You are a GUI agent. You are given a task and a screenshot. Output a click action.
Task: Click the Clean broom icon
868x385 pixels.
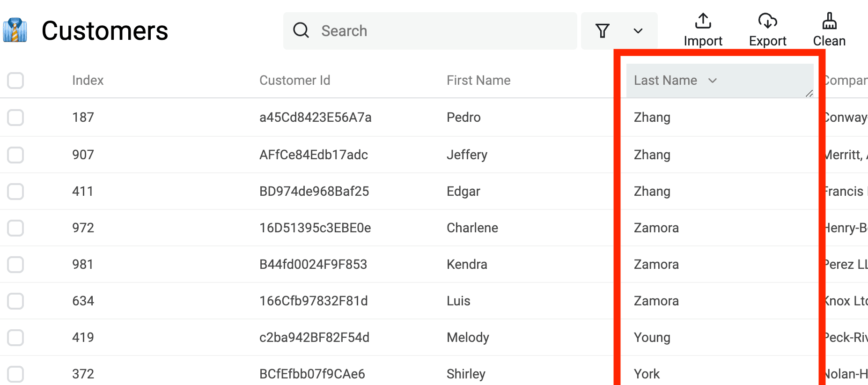tap(829, 21)
